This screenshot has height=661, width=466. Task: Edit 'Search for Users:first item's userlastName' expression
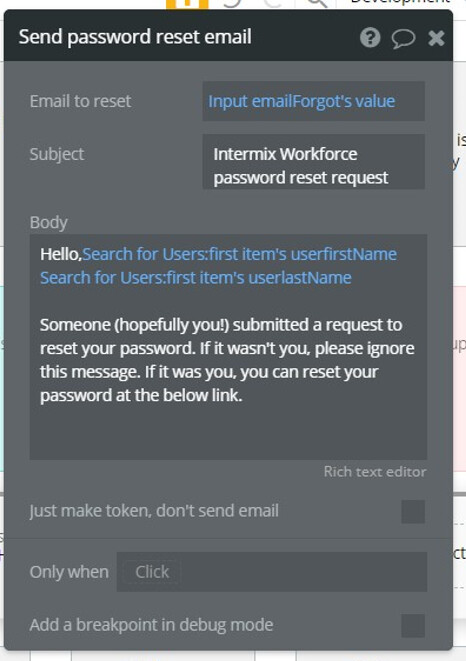[x=196, y=278]
